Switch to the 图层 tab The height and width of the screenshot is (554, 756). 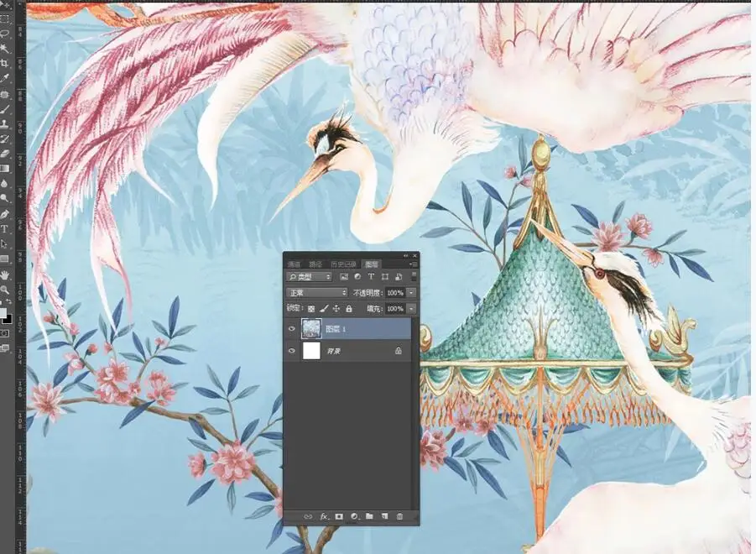tap(372, 264)
